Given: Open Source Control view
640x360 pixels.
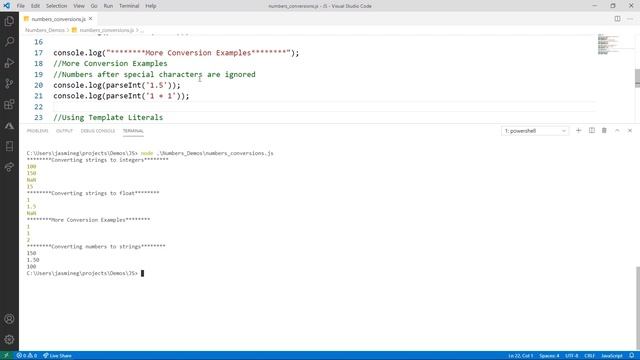Looking at the screenshot, I should pyautogui.click(x=9, y=83).
